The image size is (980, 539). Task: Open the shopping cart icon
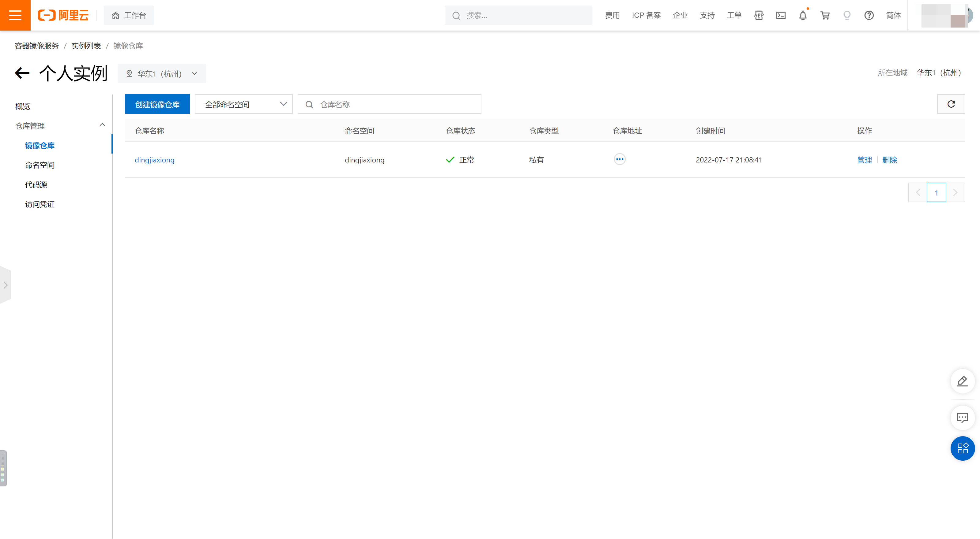(825, 16)
